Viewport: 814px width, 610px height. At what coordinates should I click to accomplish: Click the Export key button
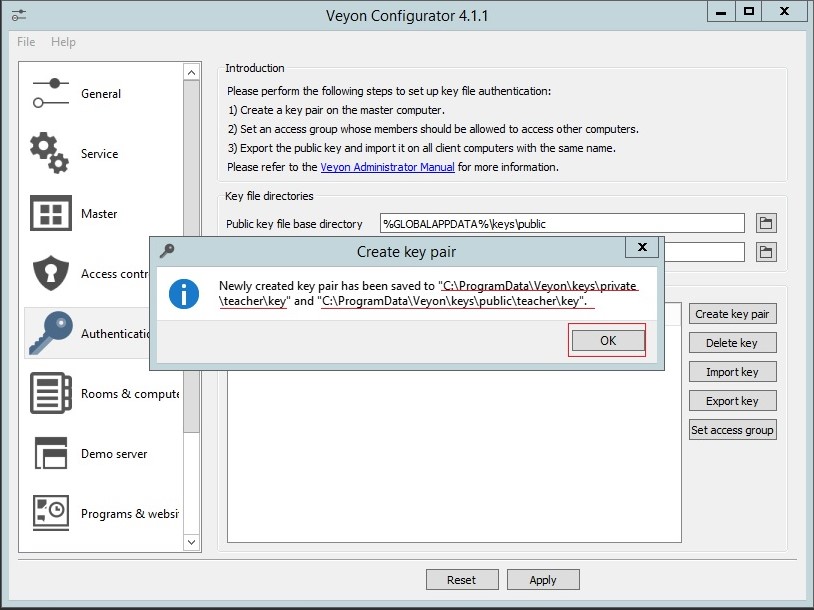(x=732, y=400)
